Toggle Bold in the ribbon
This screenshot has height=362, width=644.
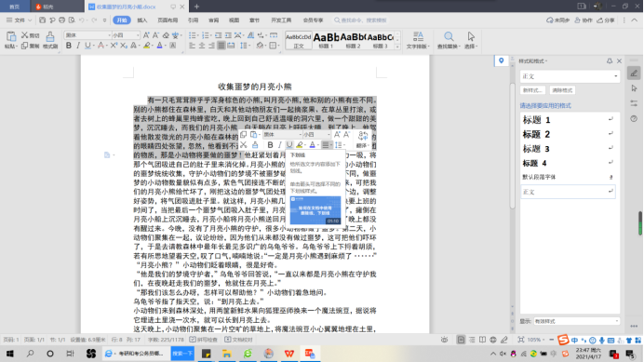click(69, 46)
